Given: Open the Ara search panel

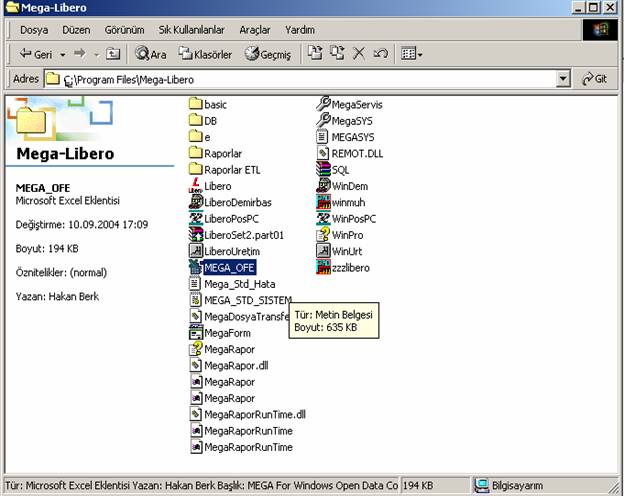Looking at the screenshot, I should pyautogui.click(x=150, y=54).
